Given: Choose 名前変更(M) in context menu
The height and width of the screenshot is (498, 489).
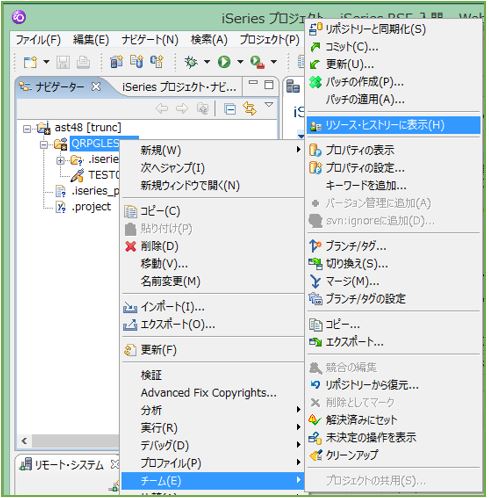Looking at the screenshot, I should point(213,281).
